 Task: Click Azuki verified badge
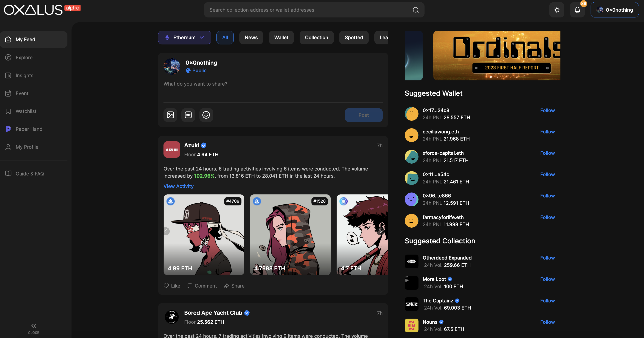tap(204, 145)
